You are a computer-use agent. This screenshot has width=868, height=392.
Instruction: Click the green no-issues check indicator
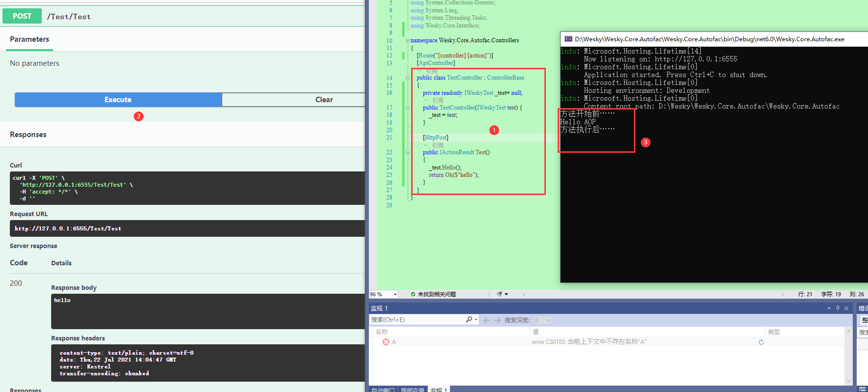[x=413, y=294]
